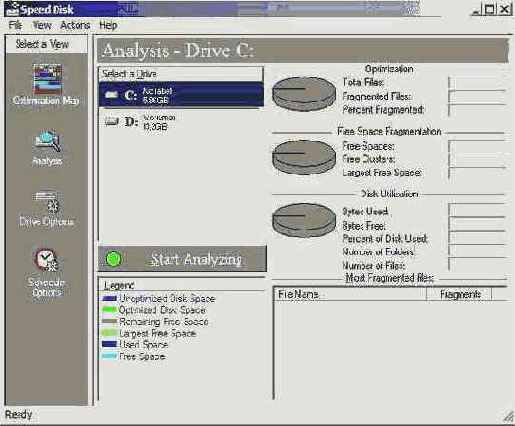Open the View menu
Screen dimensions: 515x426
coord(42,25)
